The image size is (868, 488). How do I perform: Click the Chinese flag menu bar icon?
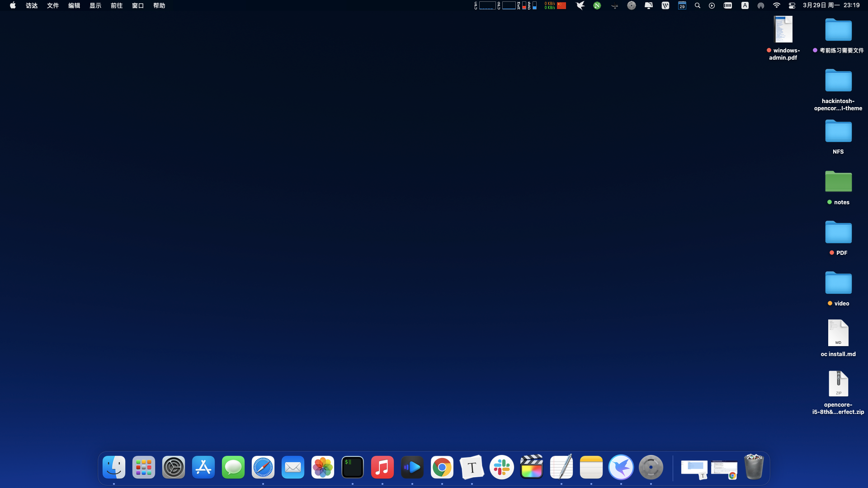[x=561, y=5]
